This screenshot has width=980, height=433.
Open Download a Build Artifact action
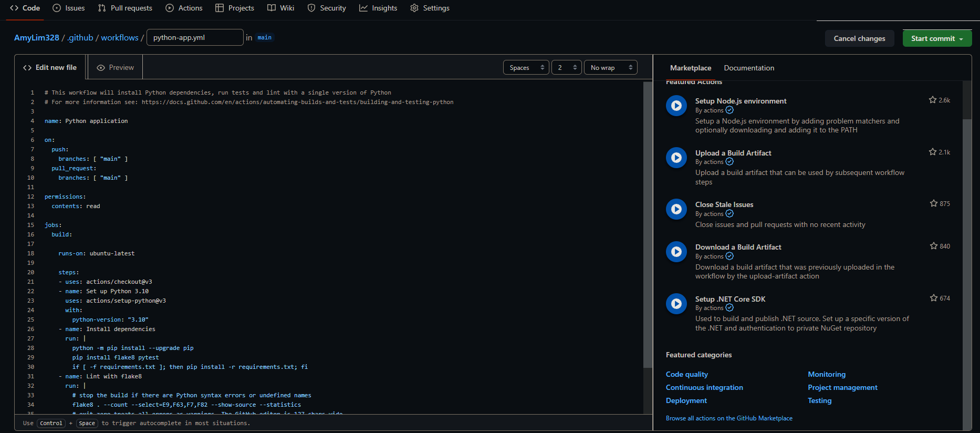point(738,247)
